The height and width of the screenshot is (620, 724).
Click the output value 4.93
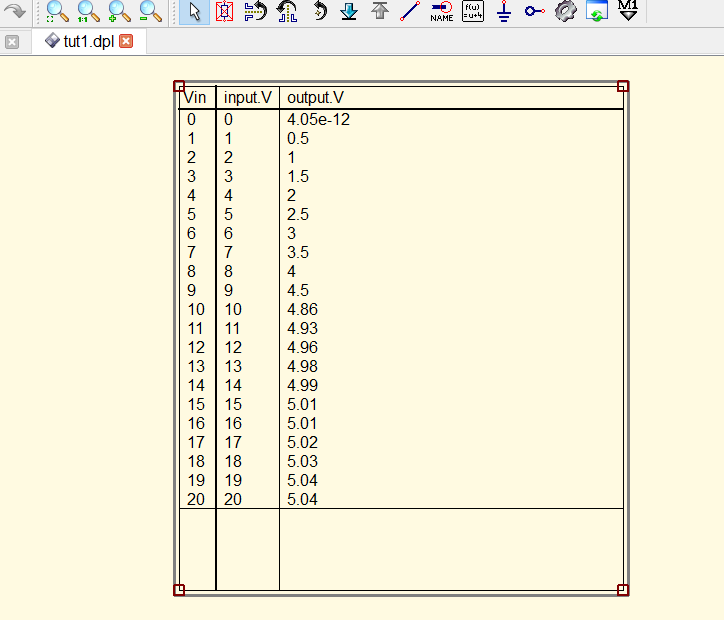coord(302,328)
